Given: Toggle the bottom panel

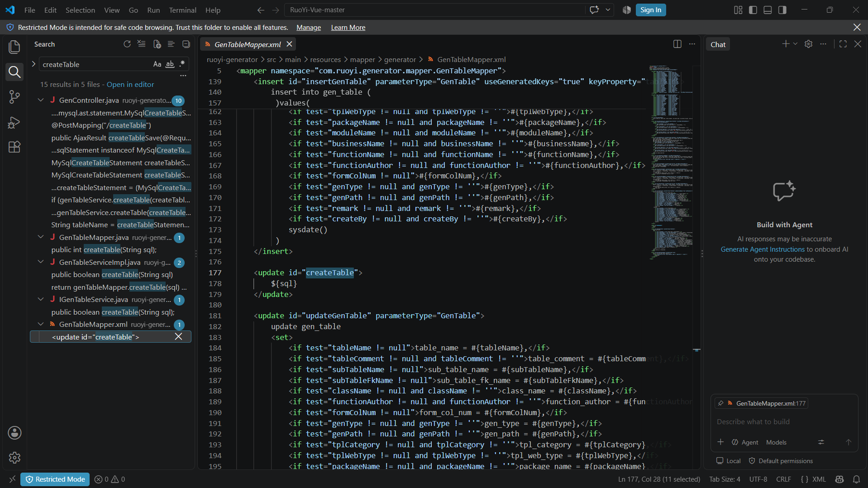Looking at the screenshot, I should point(768,10).
